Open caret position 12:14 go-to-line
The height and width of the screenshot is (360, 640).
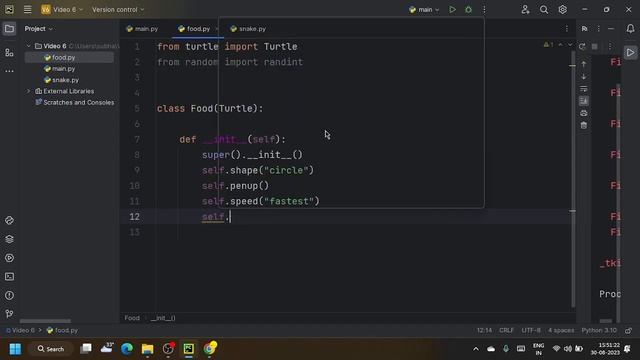click(484, 330)
